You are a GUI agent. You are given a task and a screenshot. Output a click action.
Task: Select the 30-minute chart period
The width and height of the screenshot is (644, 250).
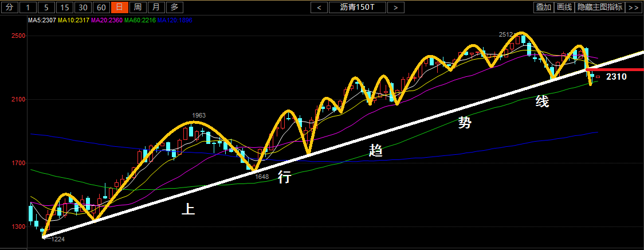click(x=83, y=7)
